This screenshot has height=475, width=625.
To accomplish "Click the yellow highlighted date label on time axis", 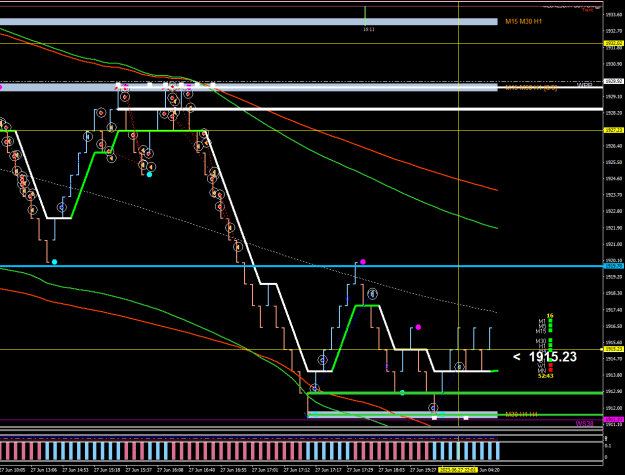I will click(458, 470).
